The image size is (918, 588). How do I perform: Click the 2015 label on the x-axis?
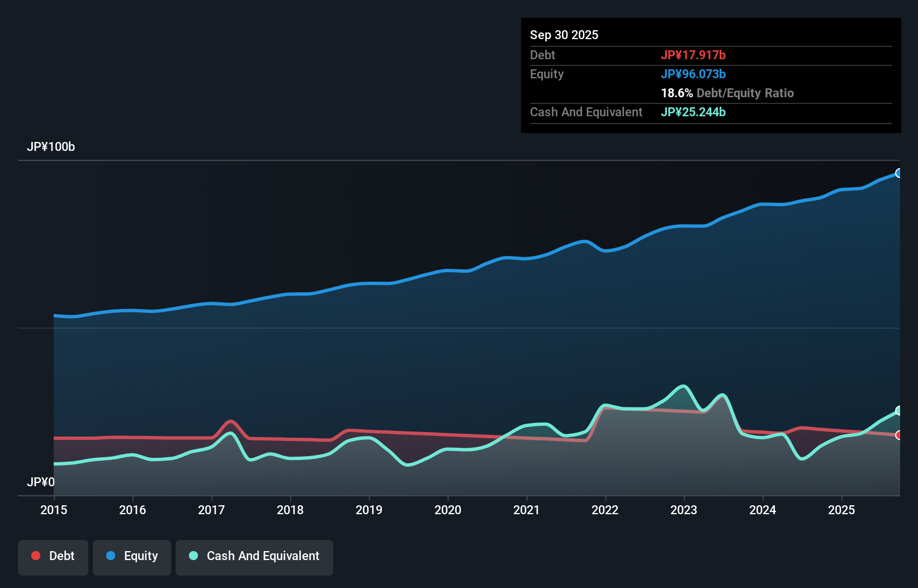pos(53,510)
